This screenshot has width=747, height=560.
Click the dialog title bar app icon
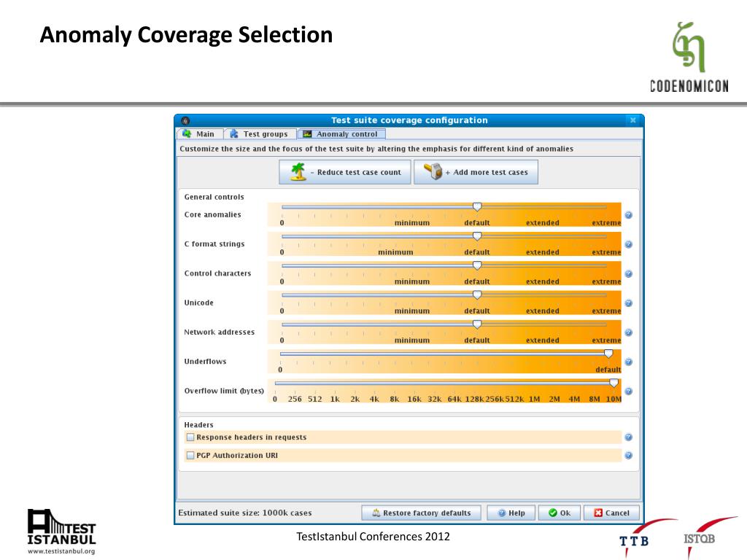185,120
